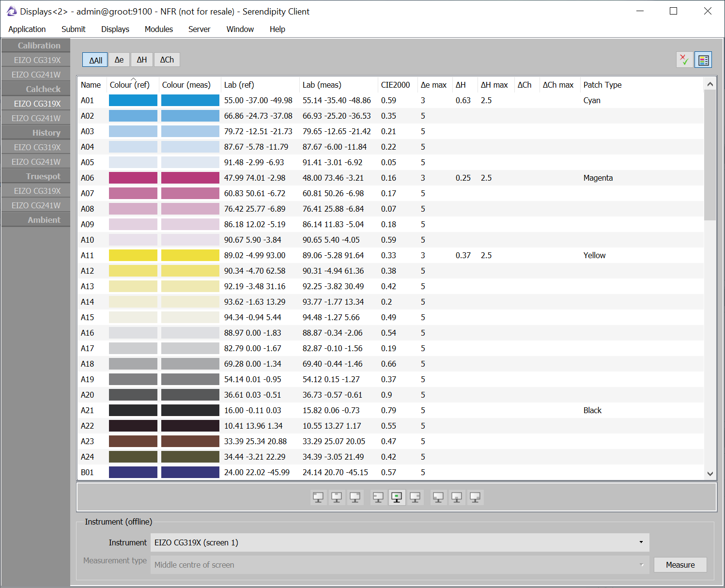
Task: Select EIZO CG241W under Calibration
Action: pyautogui.click(x=36, y=75)
